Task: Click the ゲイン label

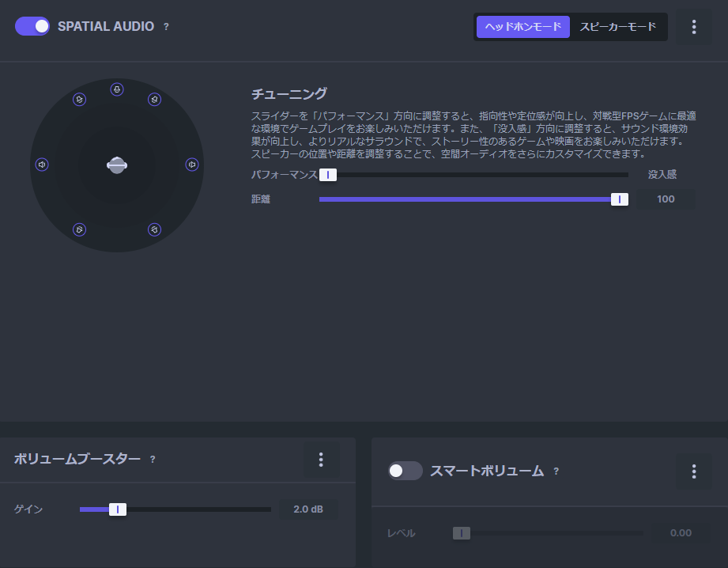Action: (x=28, y=509)
